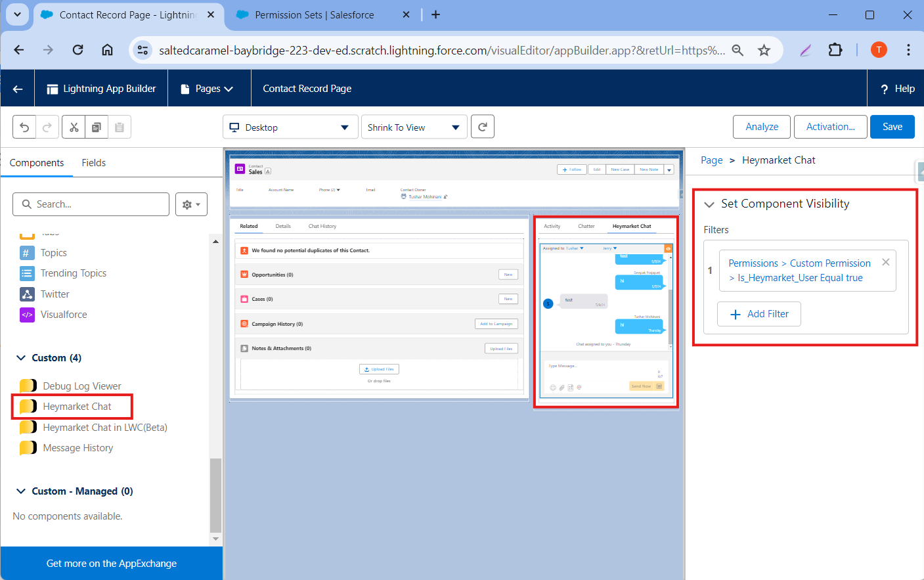Click the component Search field
Screen dimensions: 924x580
tap(91, 204)
